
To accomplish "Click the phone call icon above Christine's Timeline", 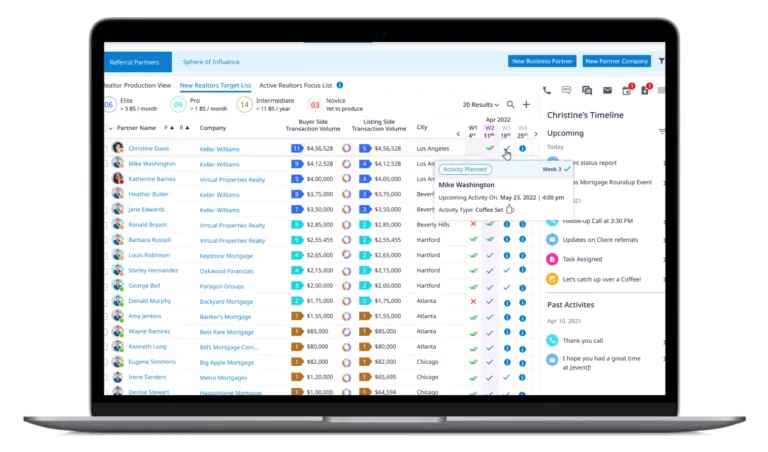I will point(547,90).
